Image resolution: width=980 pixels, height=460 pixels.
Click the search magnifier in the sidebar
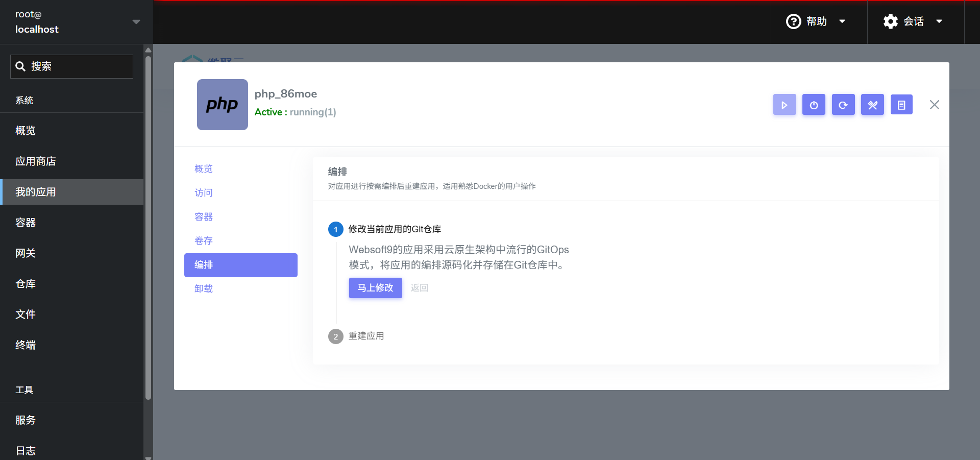[20, 66]
